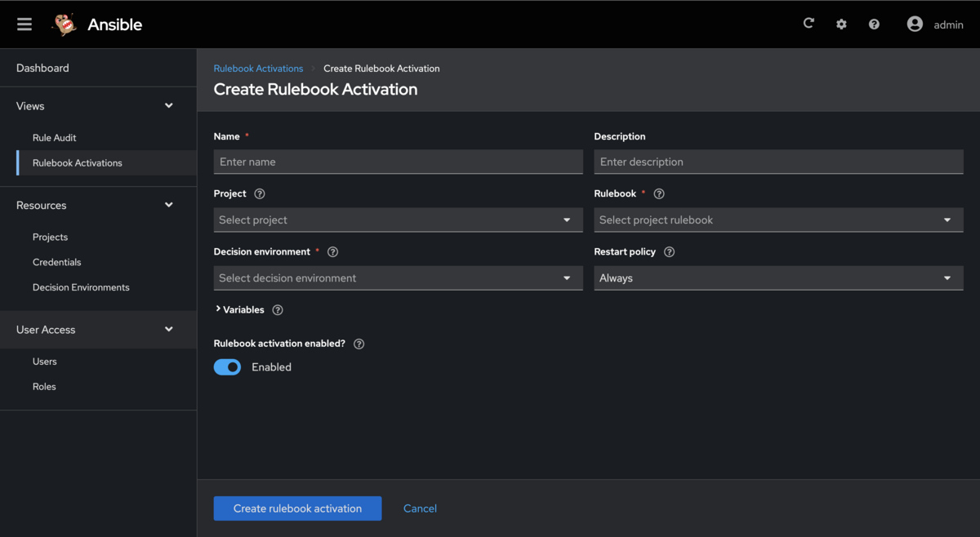View the Variables help icon
The width and height of the screenshot is (980, 537).
pos(277,310)
